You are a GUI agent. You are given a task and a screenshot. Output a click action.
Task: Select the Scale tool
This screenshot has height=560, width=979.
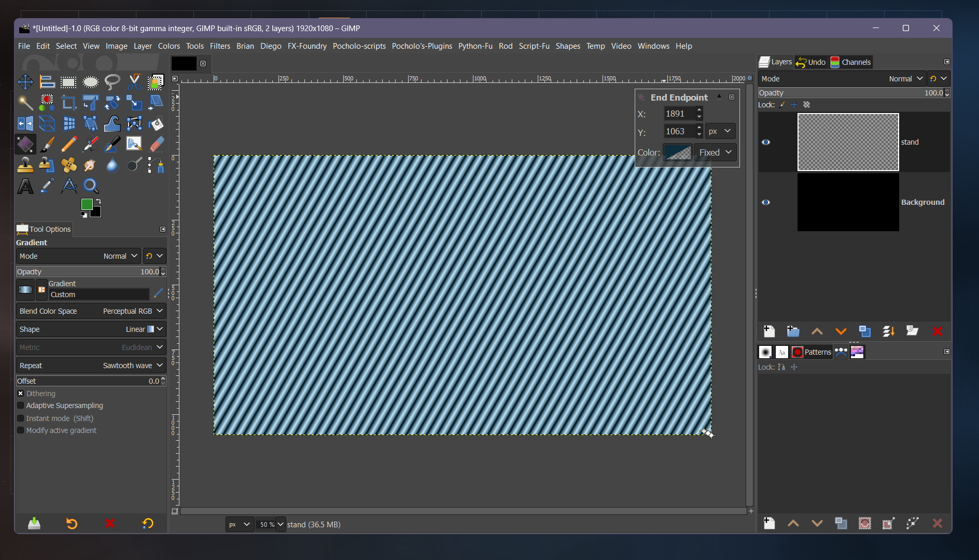(x=134, y=103)
